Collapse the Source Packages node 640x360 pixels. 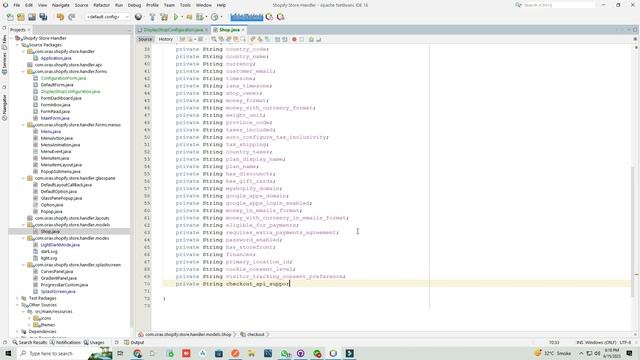[18, 45]
